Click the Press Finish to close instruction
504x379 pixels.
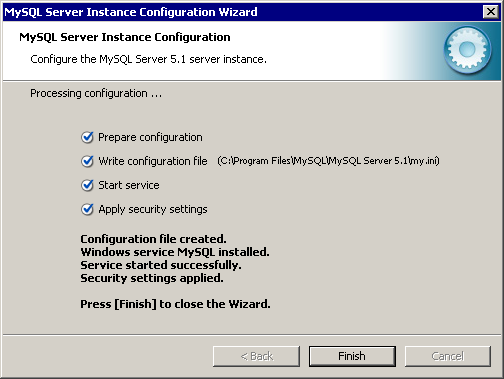pyautogui.click(x=175, y=304)
